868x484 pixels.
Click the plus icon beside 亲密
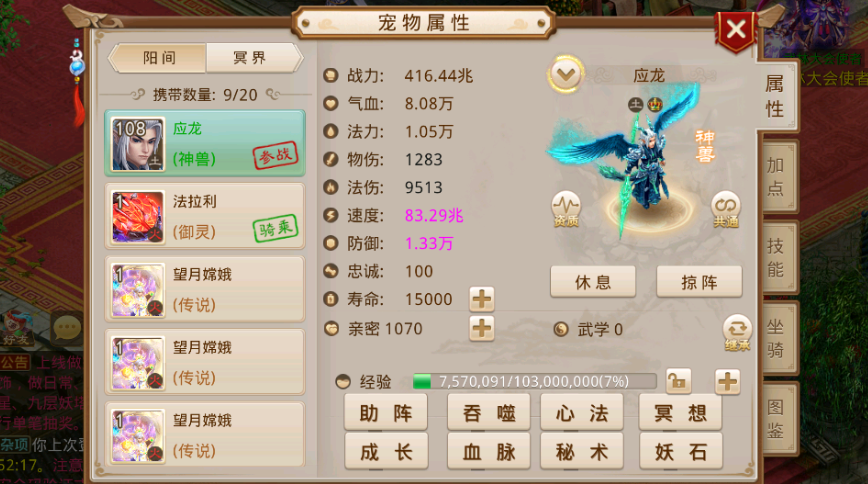(x=482, y=328)
